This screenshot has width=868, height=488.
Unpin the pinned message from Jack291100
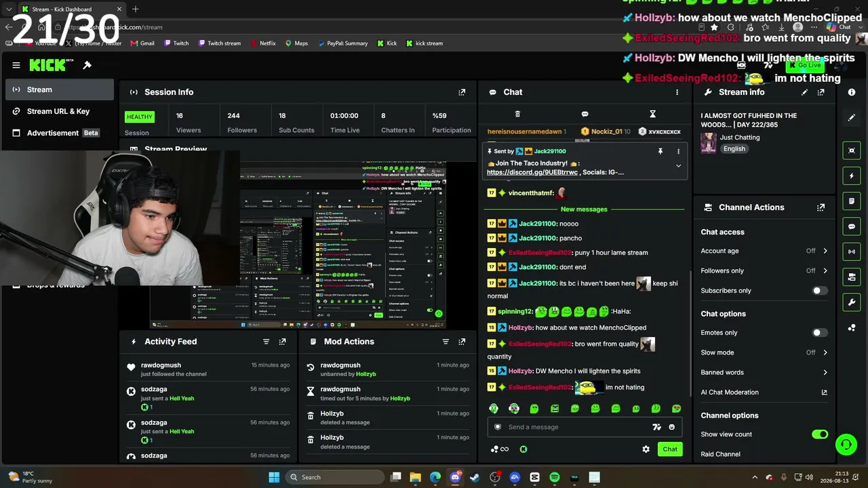(660, 151)
